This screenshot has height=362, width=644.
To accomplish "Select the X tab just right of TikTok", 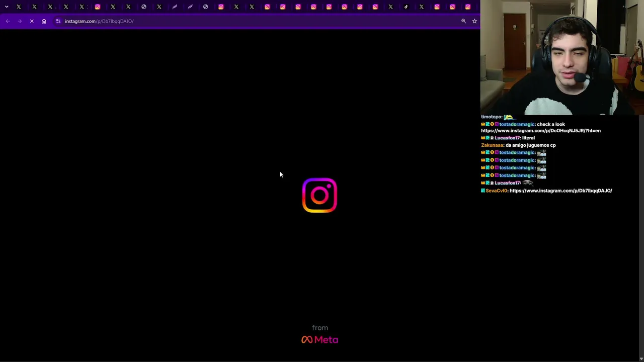I will pos(422,7).
